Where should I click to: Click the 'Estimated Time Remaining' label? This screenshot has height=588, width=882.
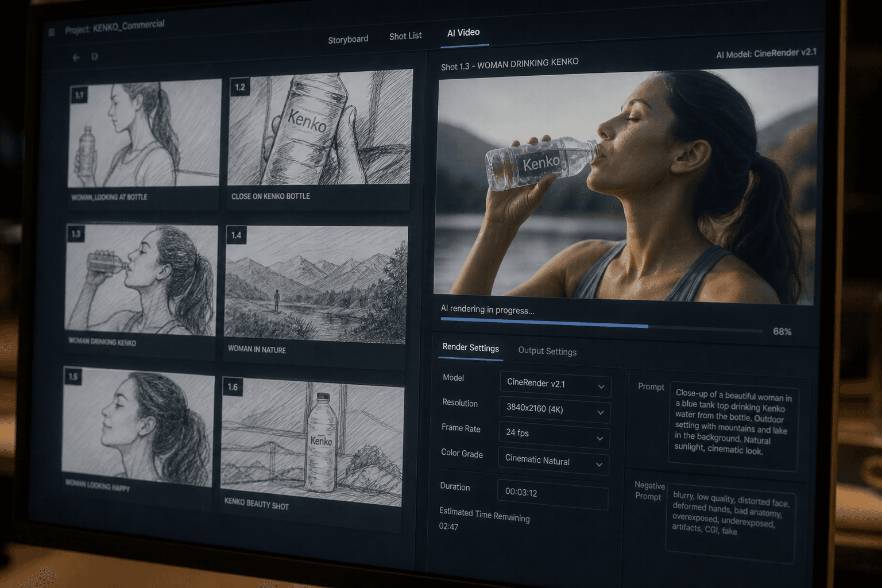coord(484,514)
